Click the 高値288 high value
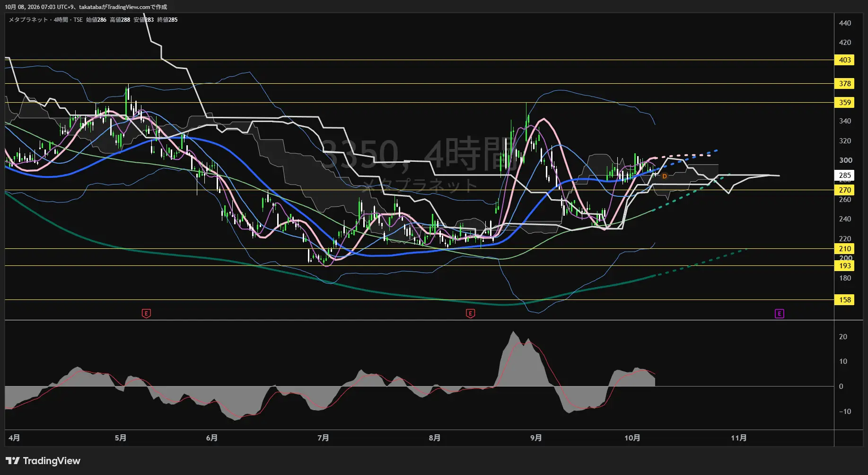 tap(120, 20)
